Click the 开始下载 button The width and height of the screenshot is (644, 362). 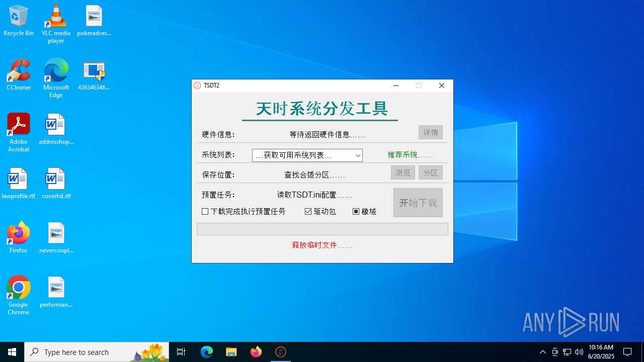pos(418,203)
